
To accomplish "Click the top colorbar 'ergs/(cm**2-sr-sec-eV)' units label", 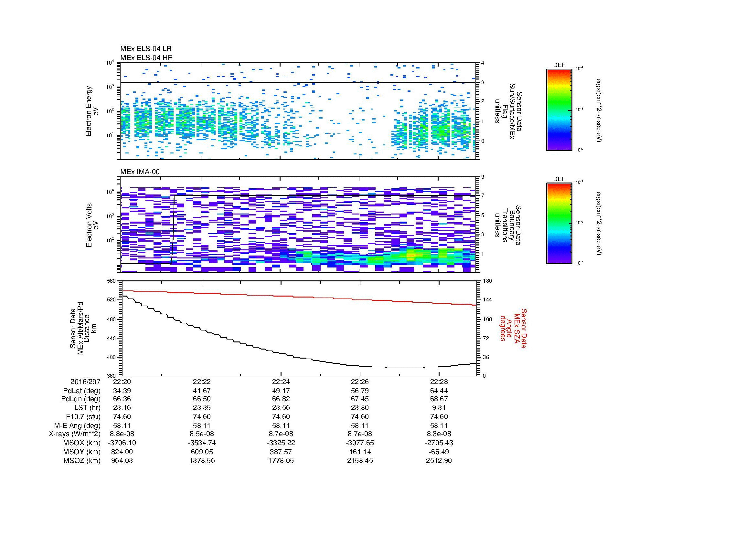I will [599, 110].
